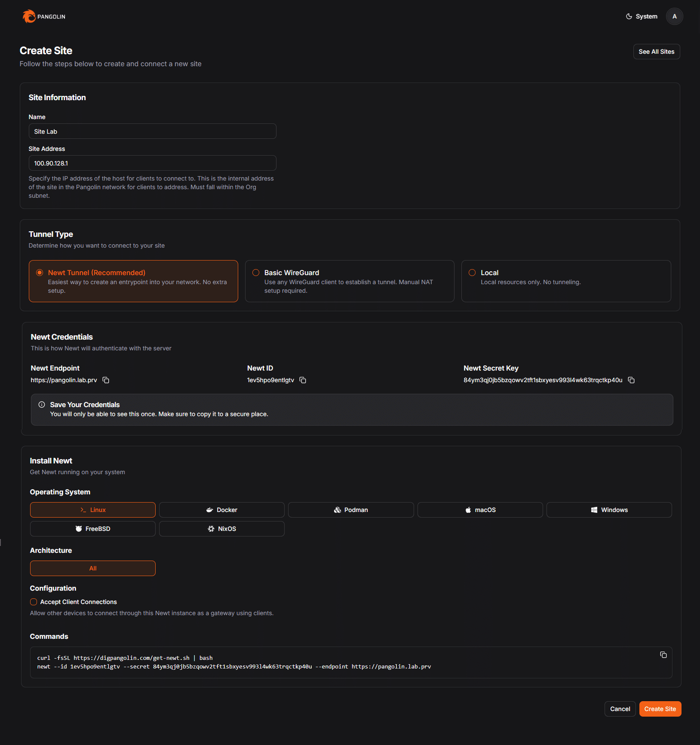The width and height of the screenshot is (700, 745).
Task: Pick macOS as the operating system
Action: 480,510
